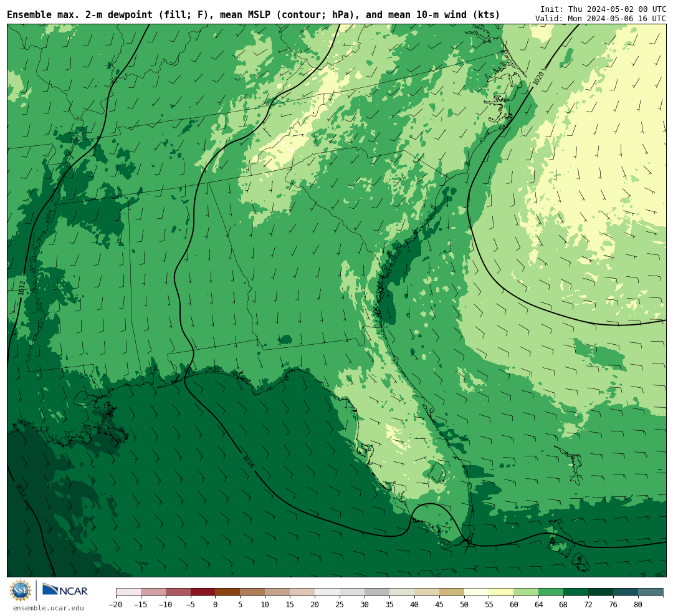
Task: Click the -5 to 0 dark red legend swatch
Action: point(203,592)
